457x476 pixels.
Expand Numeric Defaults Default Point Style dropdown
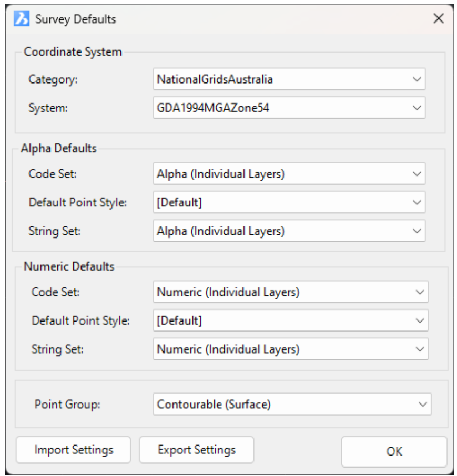290,320
